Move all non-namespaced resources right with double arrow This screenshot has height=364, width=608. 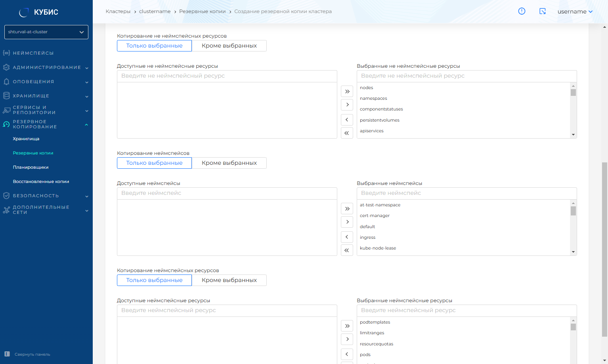tap(347, 91)
